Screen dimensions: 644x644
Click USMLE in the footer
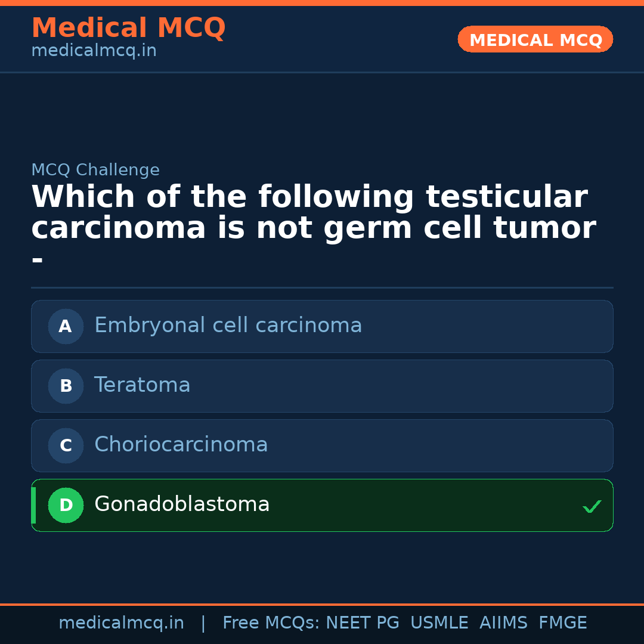[439, 623]
